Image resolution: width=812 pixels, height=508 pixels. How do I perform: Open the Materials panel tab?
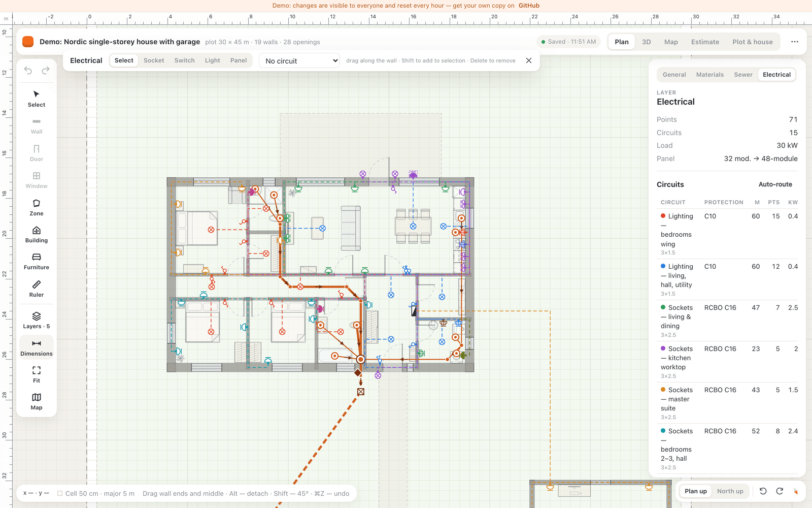[x=709, y=75]
